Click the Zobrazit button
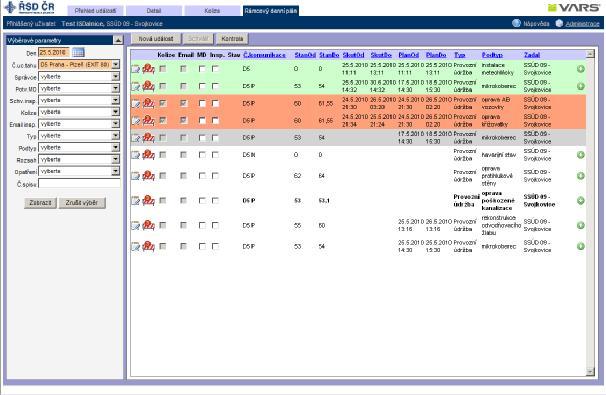This screenshot has height=395, width=606. 40,203
